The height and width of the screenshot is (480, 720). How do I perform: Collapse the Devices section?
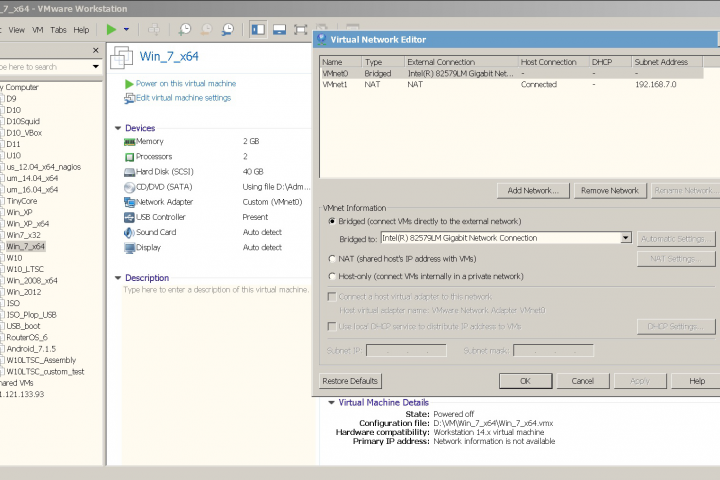click(118, 128)
